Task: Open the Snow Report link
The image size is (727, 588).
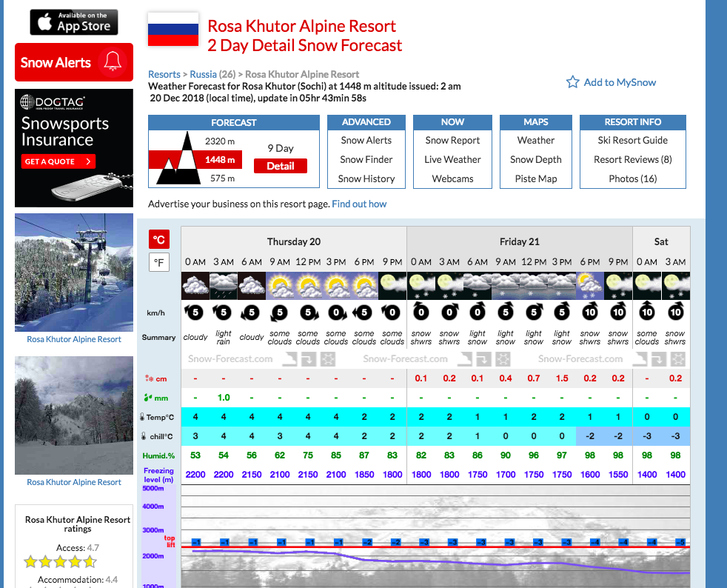Action: click(x=452, y=140)
